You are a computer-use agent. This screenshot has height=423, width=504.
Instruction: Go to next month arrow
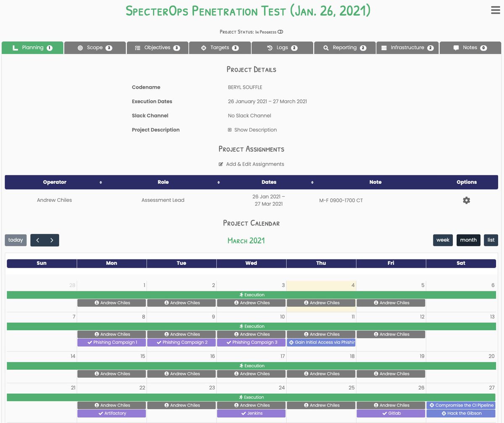click(x=52, y=240)
